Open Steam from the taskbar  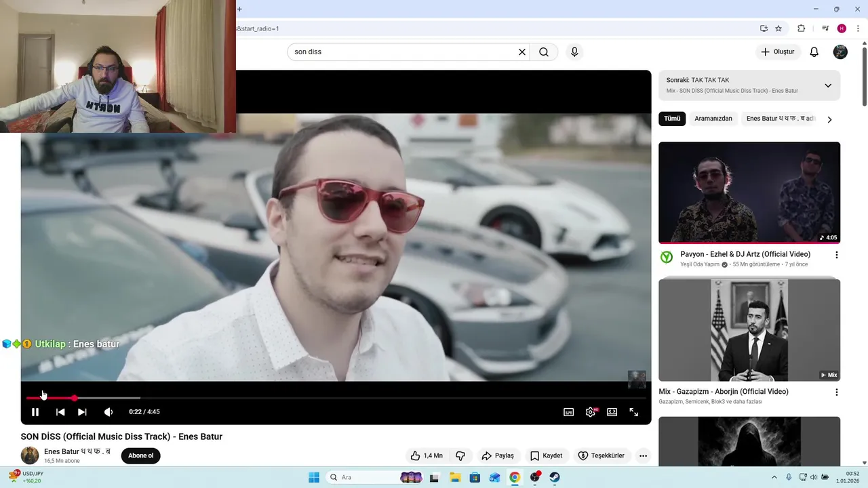(x=554, y=477)
